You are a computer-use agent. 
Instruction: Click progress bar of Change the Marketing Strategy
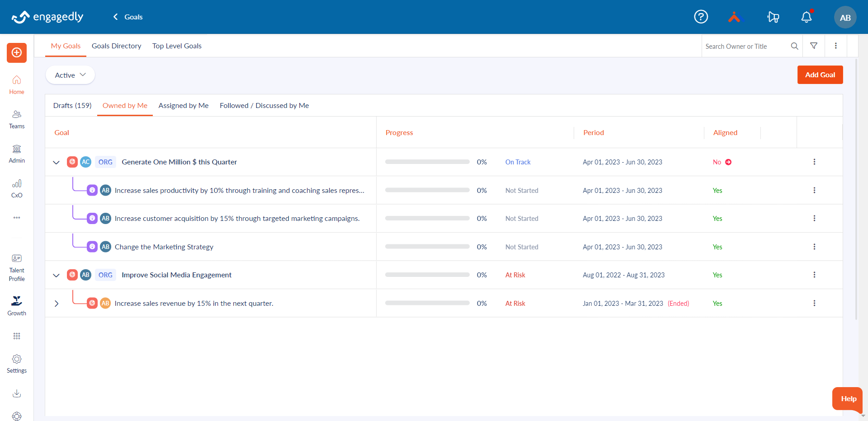[427, 247]
